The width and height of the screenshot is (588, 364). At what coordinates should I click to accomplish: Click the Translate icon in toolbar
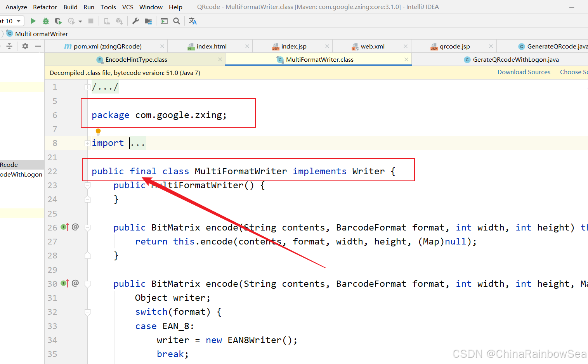pos(193,21)
